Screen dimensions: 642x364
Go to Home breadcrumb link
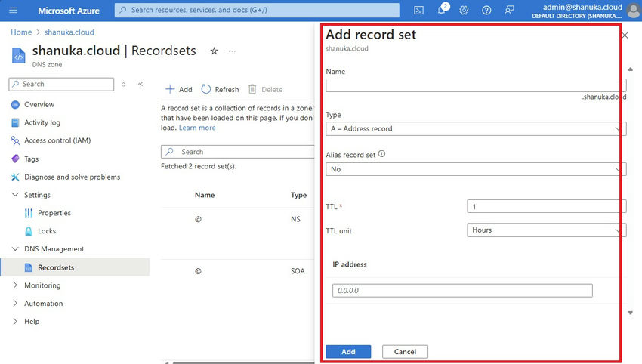point(21,32)
